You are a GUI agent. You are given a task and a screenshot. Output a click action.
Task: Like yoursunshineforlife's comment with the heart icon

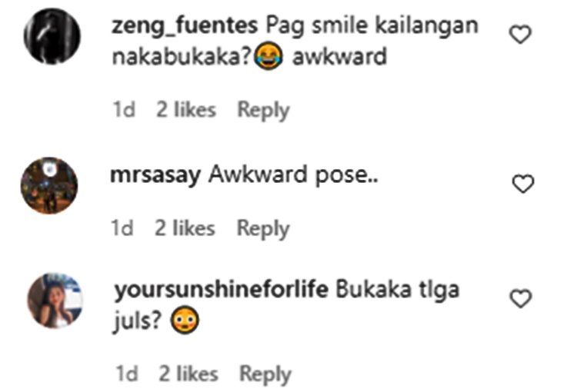click(x=521, y=298)
